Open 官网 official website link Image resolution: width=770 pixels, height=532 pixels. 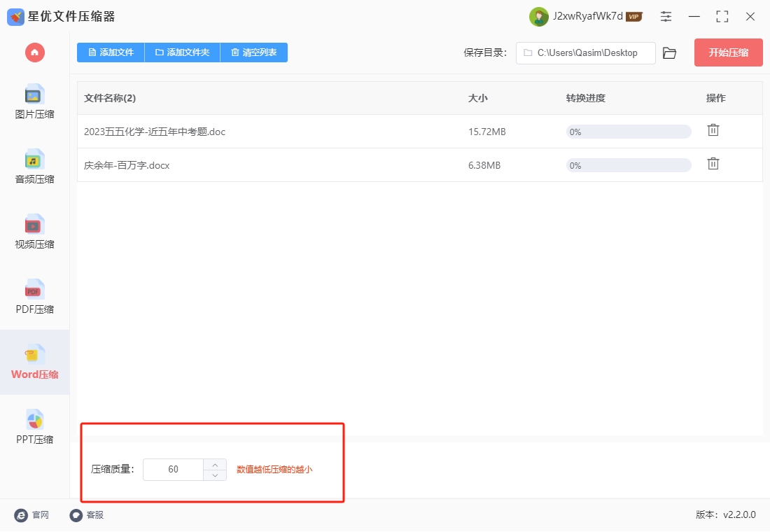(x=32, y=514)
